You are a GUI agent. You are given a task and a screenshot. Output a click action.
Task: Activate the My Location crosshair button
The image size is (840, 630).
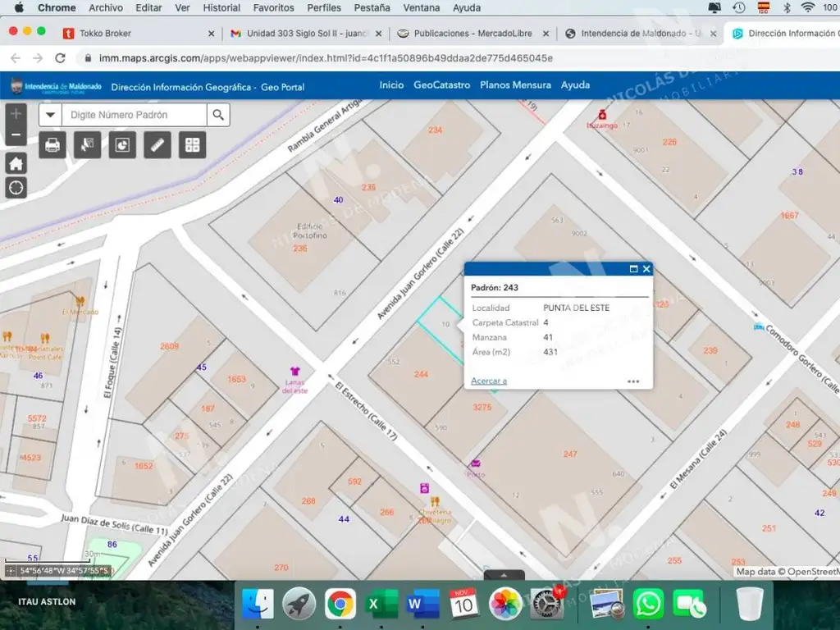pos(16,188)
